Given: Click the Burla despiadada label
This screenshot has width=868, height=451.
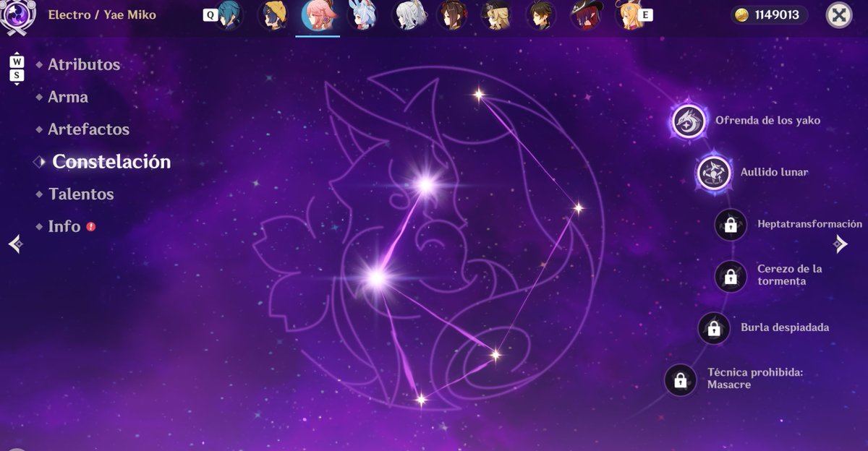Looking at the screenshot, I should coord(785,327).
